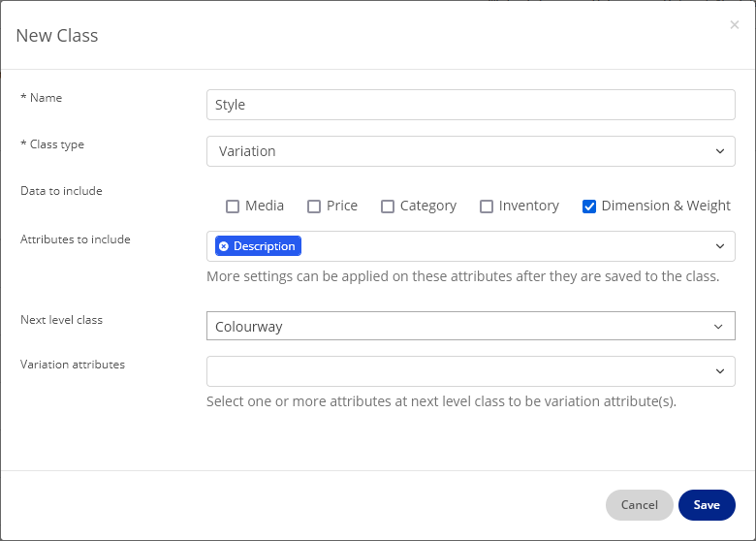Open the empty Variation attributes dropdown
Screen dimensions: 756x541
470,371
